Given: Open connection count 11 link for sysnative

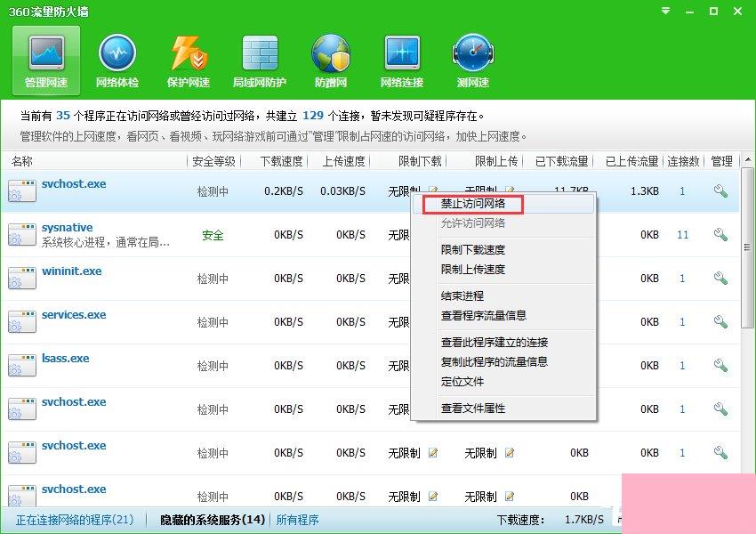Looking at the screenshot, I should (x=683, y=235).
